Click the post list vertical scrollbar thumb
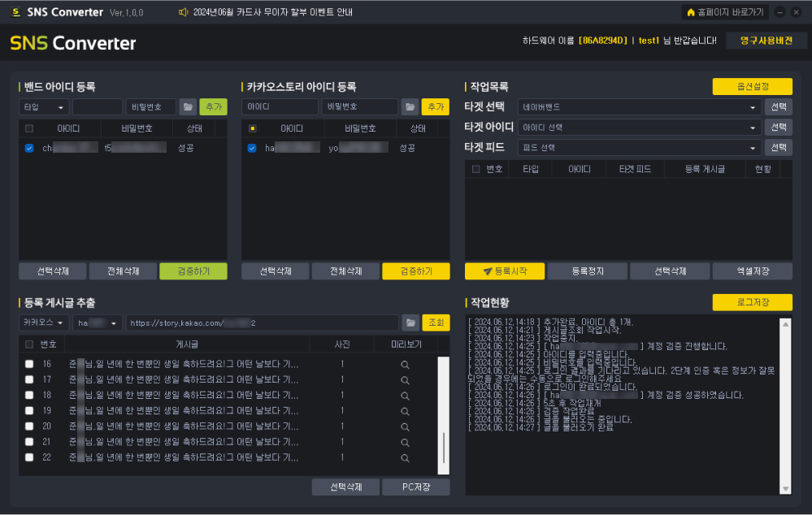Screen dimensions: 812x515 click(443, 448)
